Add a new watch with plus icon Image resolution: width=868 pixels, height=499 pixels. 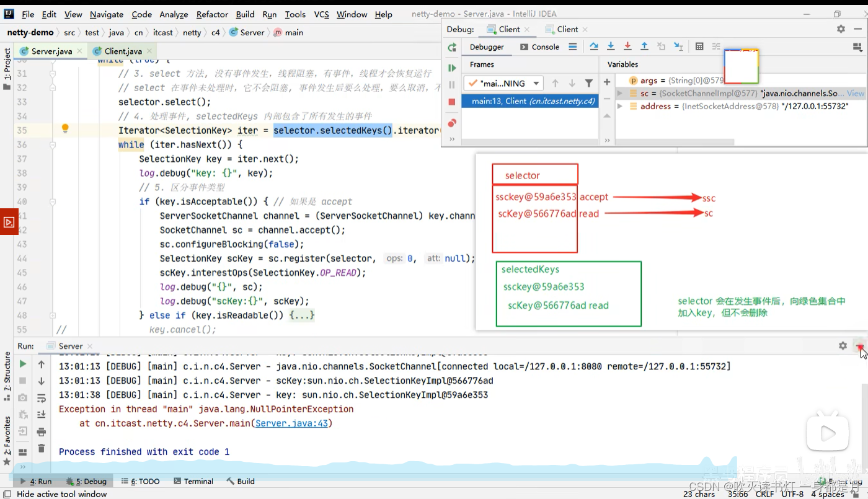click(x=607, y=82)
